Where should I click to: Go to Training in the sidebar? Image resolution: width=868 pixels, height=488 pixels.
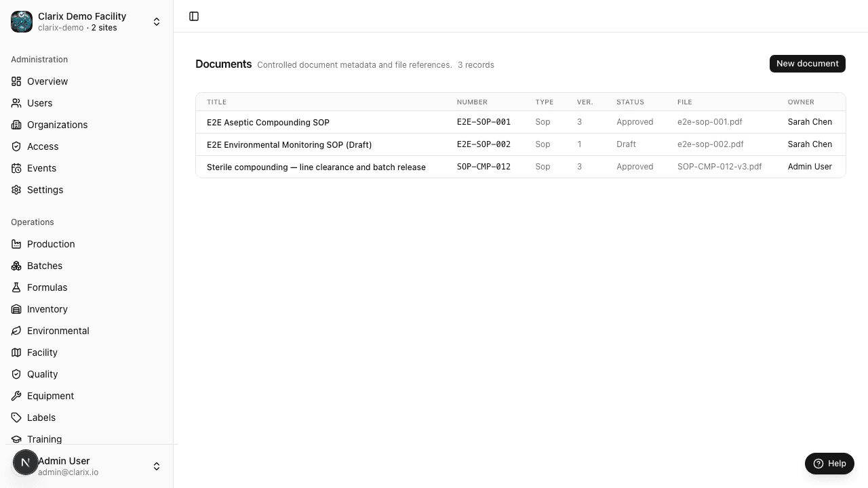click(x=87, y=438)
